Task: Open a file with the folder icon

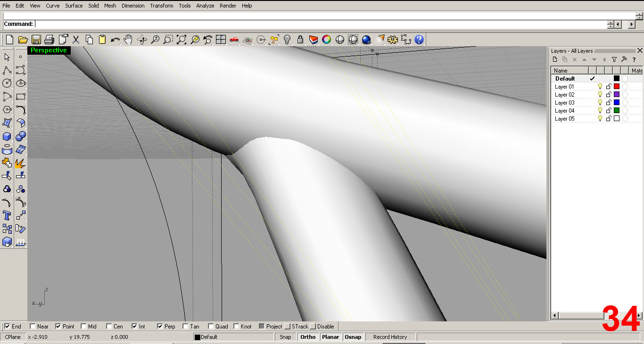Action: click(23, 40)
